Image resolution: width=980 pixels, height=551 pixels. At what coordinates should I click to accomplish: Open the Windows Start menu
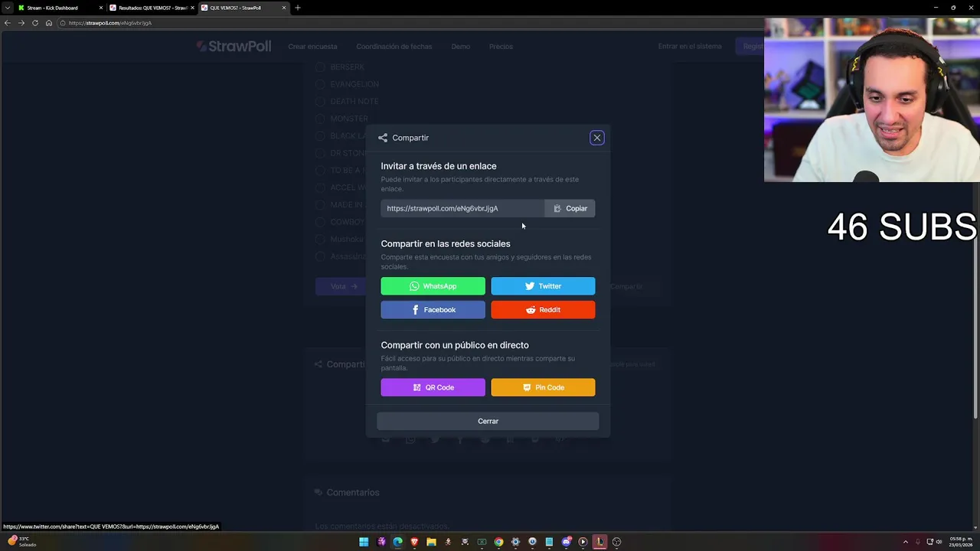click(x=364, y=542)
